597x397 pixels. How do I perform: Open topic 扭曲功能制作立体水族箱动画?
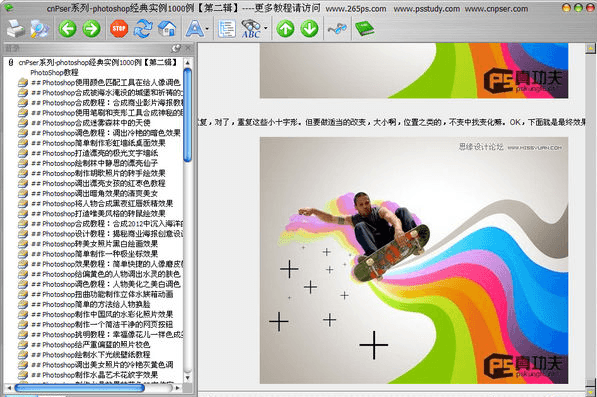tap(102, 294)
